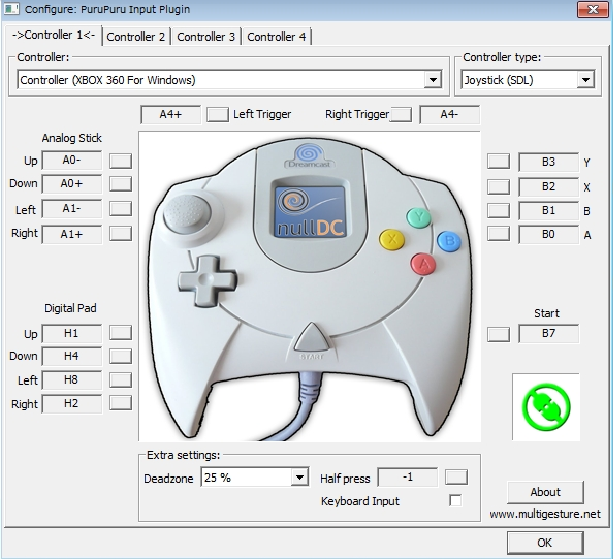This screenshot has height=559, width=613.
Task: Switch to the Controller 3 tab
Action: pos(206,37)
